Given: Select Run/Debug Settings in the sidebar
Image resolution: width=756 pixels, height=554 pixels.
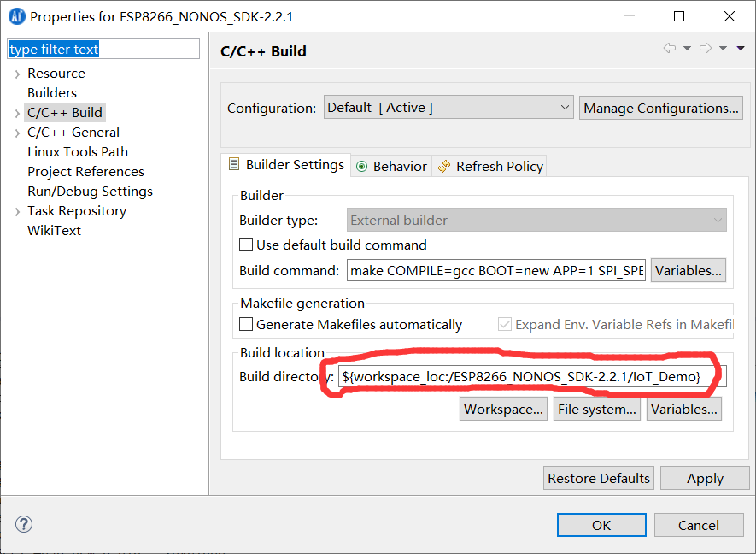Looking at the screenshot, I should pos(90,191).
